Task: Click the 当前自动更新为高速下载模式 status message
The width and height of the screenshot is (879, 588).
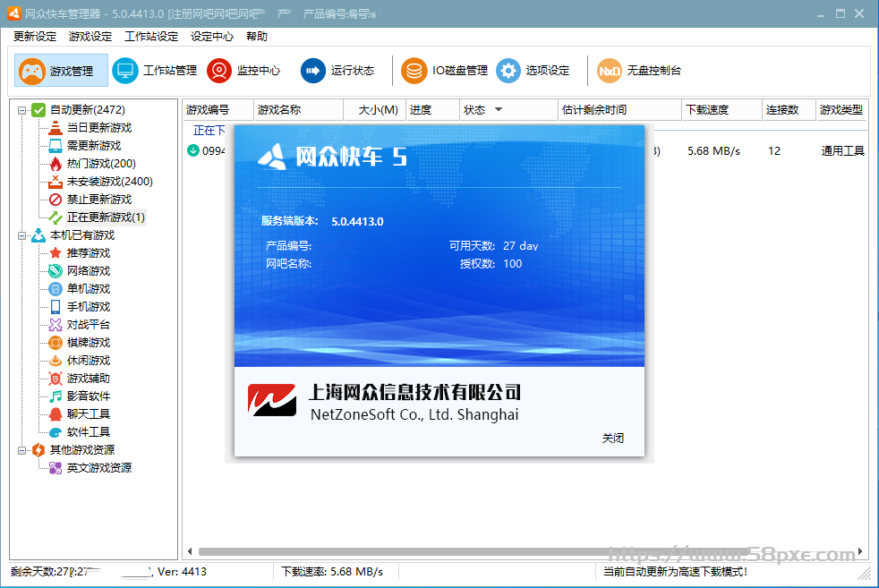Action: point(675,572)
